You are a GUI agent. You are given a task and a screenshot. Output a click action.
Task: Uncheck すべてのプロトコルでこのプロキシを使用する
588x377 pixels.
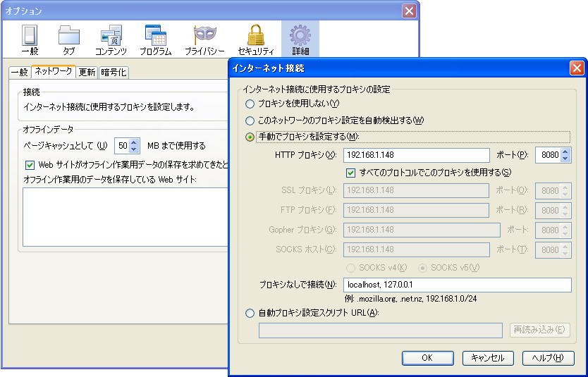pyautogui.click(x=350, y=173)
